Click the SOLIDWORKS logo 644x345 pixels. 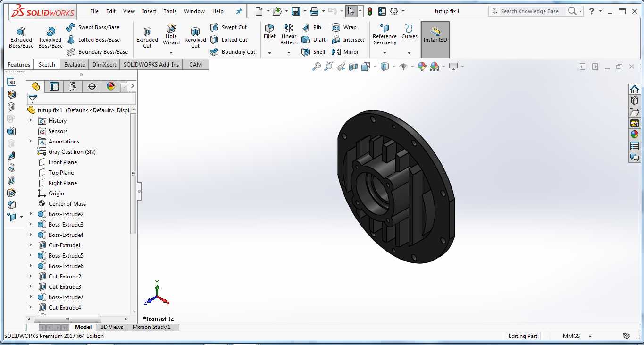(42, 11)
